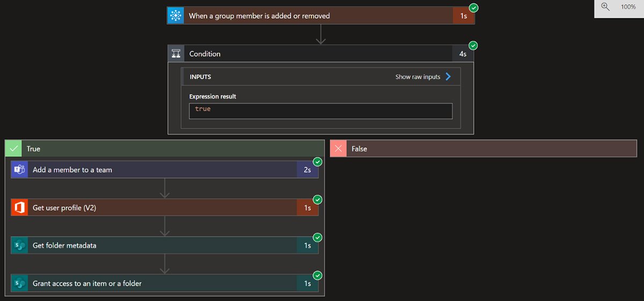Image resolution: width=644 pixels, height=301 pixels.
Task: Click success status badge on Condition step
Action: [473, 45]
